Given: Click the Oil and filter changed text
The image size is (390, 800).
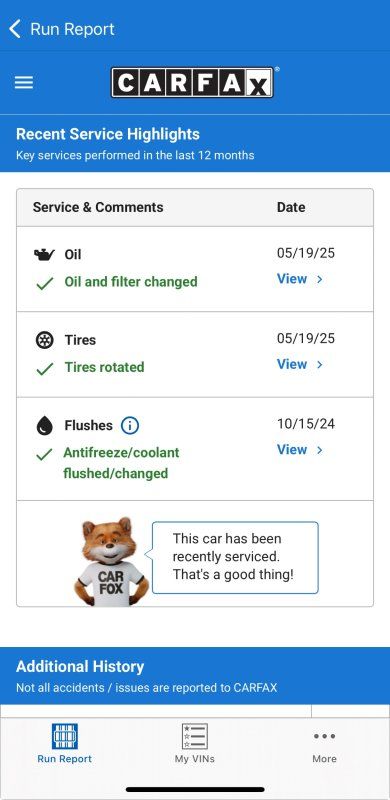Looking at the screenshot, I should (131, 282).
